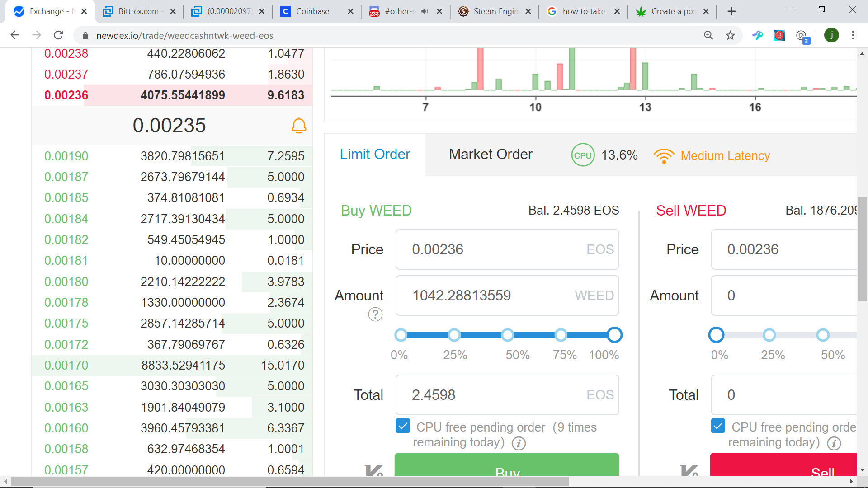Click the red Sell button
868x488 pixels.
783,465
